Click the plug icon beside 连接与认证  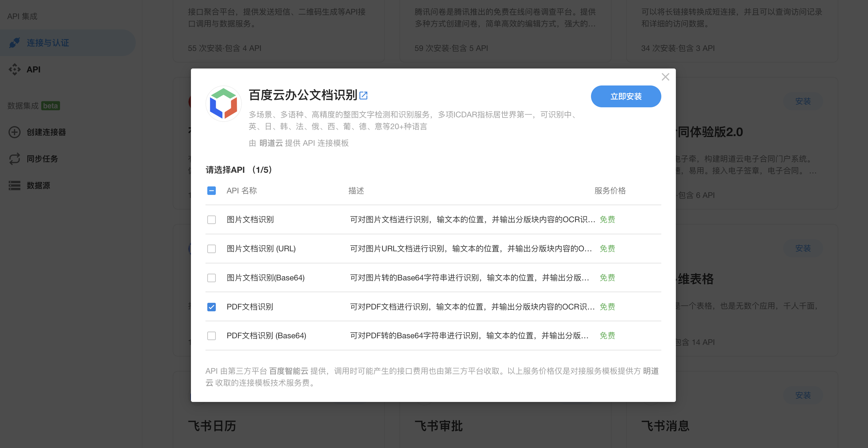[15, 42]
